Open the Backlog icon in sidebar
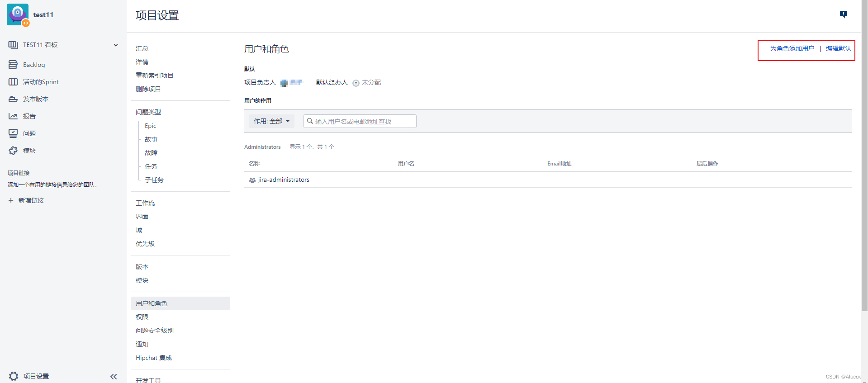 tap(13, 65)
